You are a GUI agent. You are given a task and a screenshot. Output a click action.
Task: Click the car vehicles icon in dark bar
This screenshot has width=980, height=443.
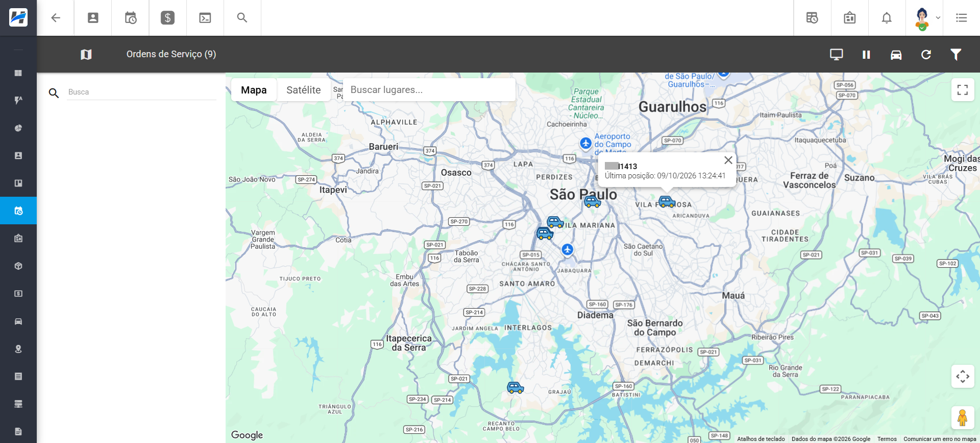coord(896,54)
